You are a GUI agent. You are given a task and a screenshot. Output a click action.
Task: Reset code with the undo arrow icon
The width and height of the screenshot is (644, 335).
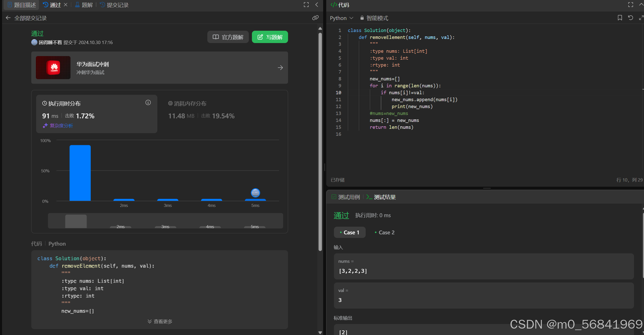(630, 18)
